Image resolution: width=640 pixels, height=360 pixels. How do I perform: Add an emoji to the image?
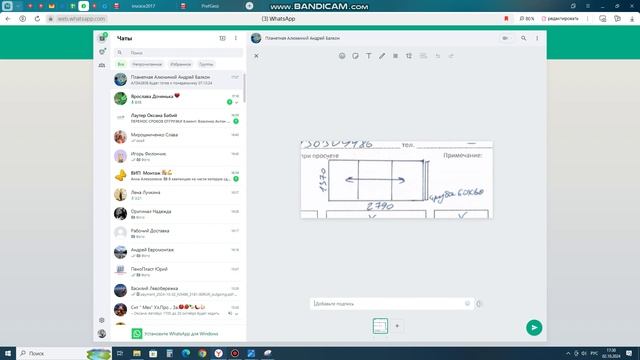click(342, 56)
